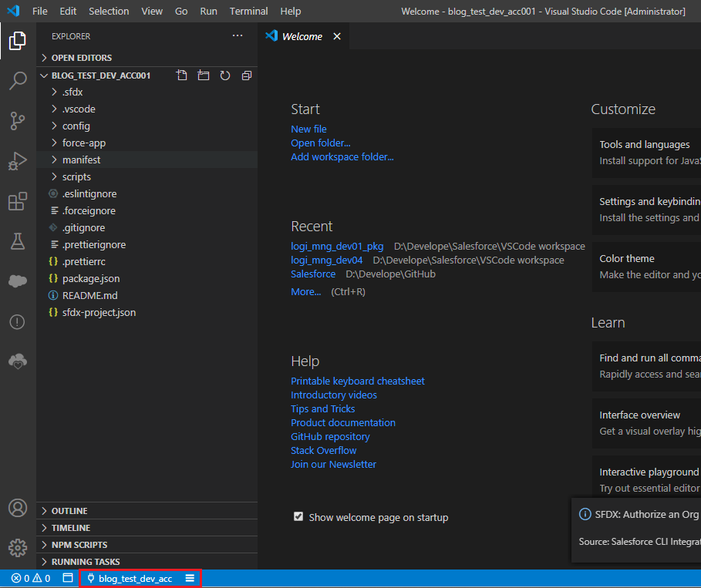Expand the OUTLINE section
Viewport: 701px width, 588px height.
[147, 511]
